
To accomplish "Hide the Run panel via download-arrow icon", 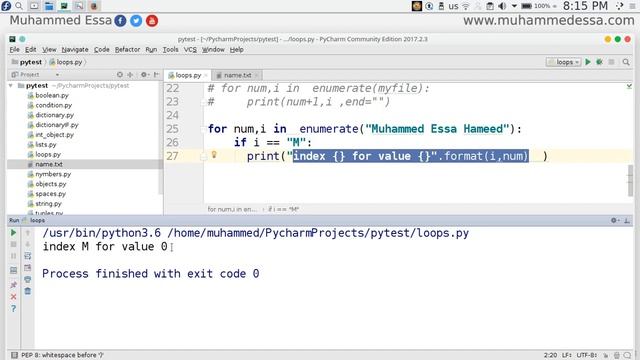I will 627,220.
